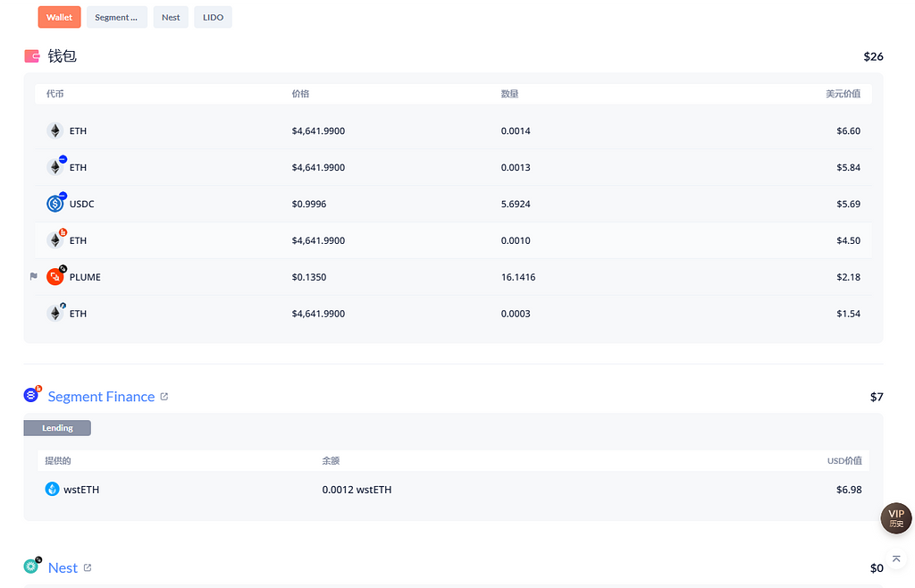Click the Lending category label
This screenshot has width=915, height=588.
coord(57,428)
